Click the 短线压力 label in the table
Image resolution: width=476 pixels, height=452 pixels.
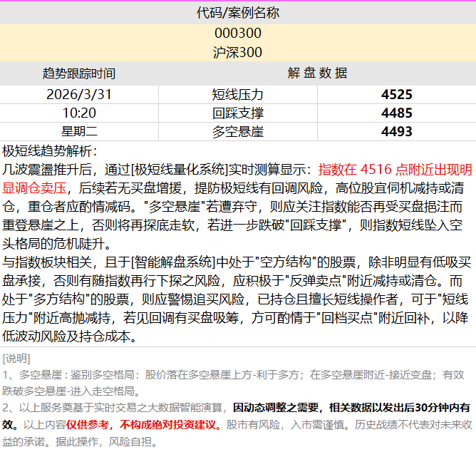[x=237, y=94]
